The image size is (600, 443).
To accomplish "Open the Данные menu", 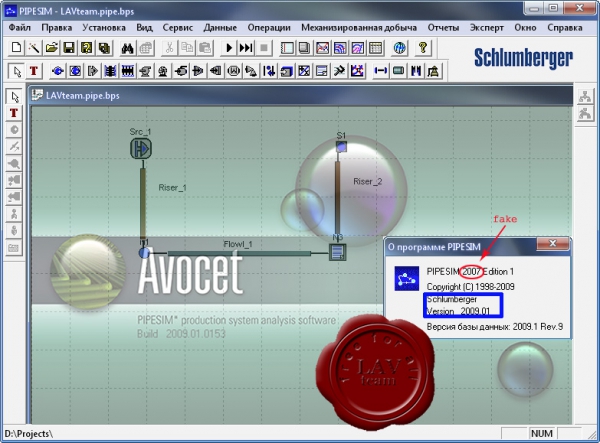I will click(220, 28).
